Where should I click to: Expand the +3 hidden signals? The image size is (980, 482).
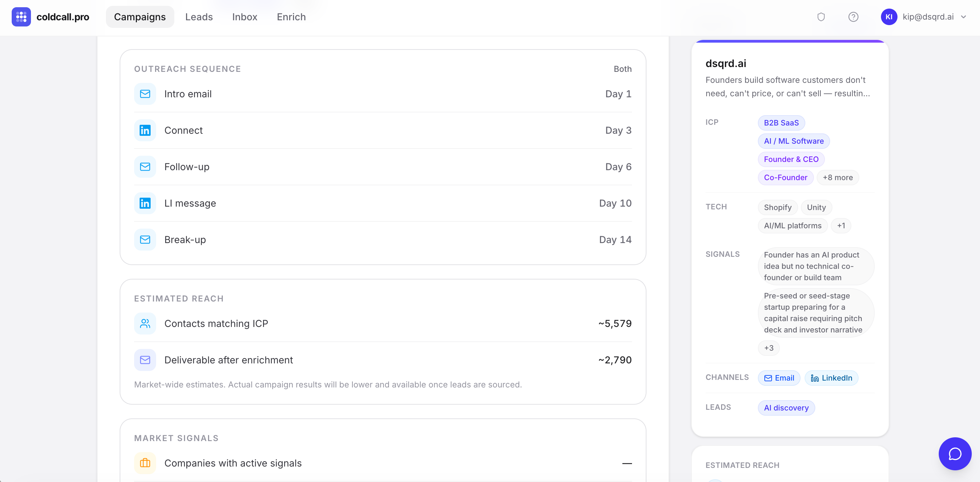[x=769, y=348]
